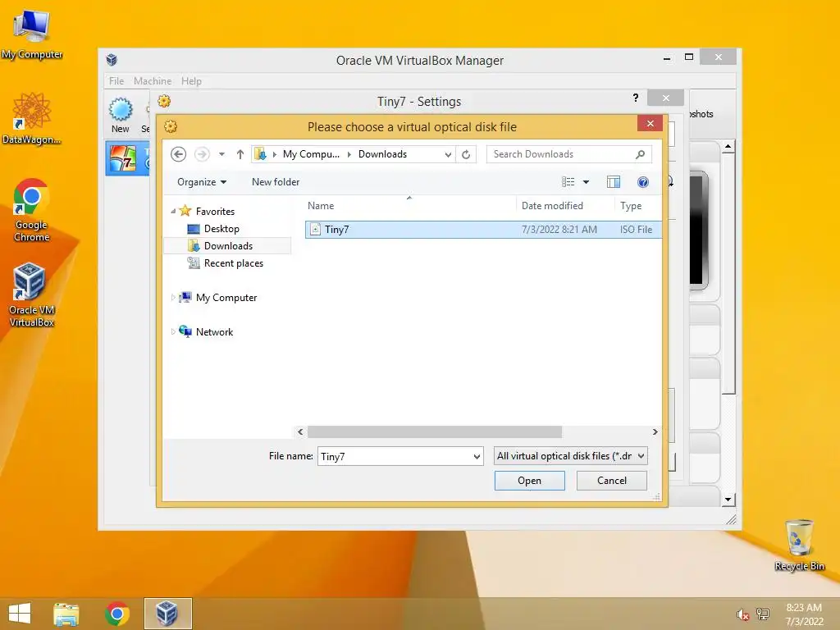Open Oracle VM VirtualBox desktop shortcut

(32, 294)
